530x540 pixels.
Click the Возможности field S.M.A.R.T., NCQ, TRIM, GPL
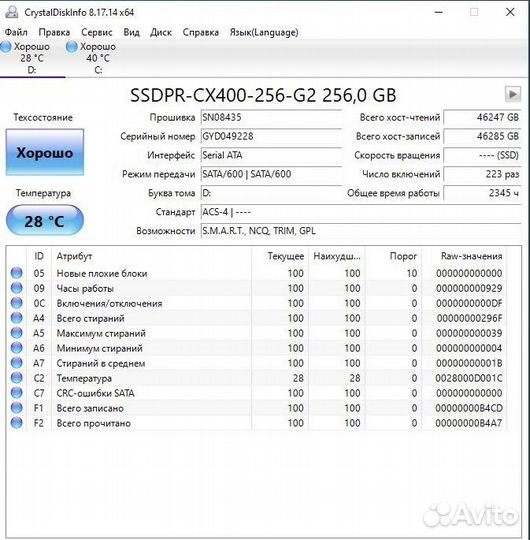click(361, 231)
